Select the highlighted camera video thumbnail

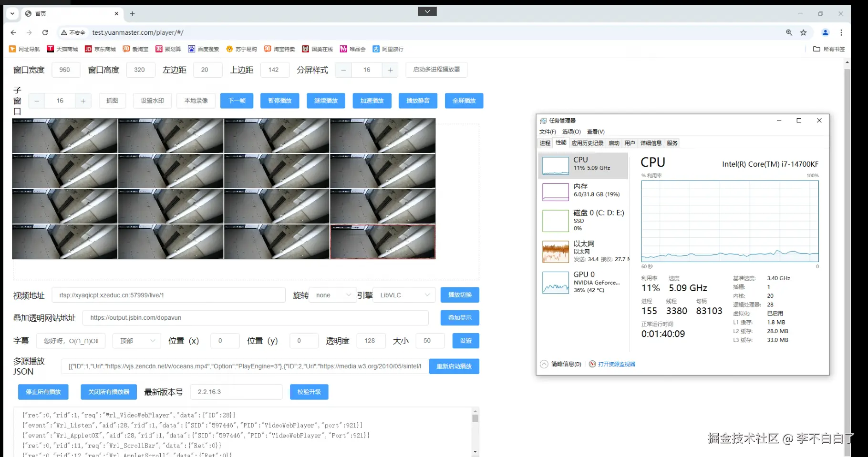pyautogui.click(x=382, y=242)
